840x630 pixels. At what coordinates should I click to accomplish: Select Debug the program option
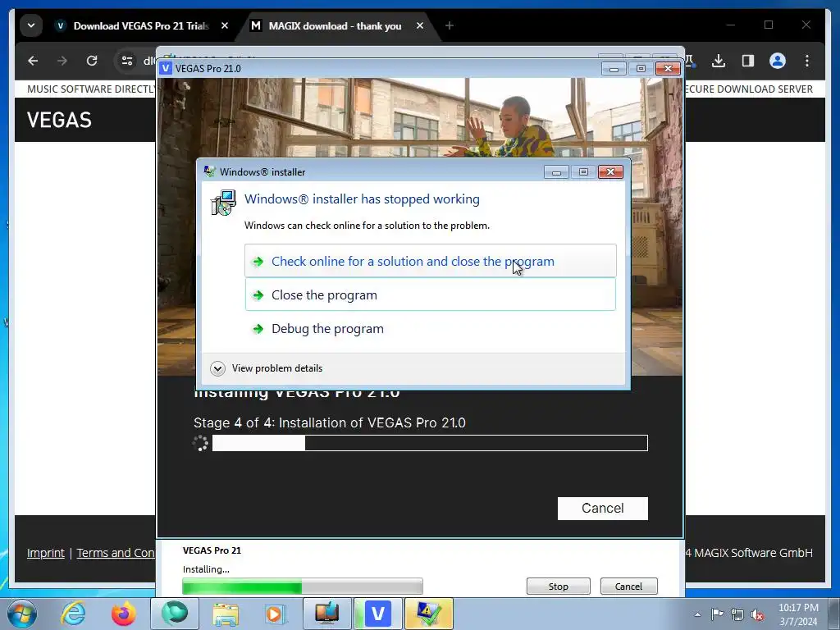(x=430, y=328)
